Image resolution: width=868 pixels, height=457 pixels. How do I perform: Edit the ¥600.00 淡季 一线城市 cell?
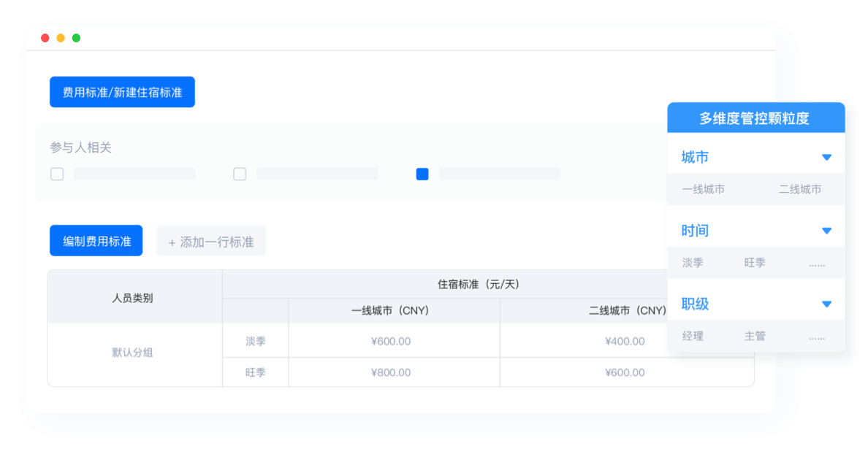click(x=391, y=341)
